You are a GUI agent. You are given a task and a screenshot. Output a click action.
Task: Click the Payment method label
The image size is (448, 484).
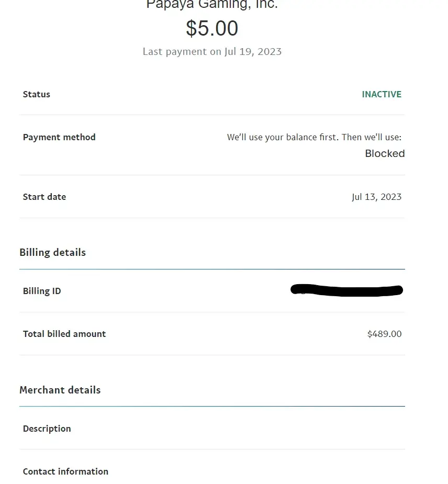point(59,138)
